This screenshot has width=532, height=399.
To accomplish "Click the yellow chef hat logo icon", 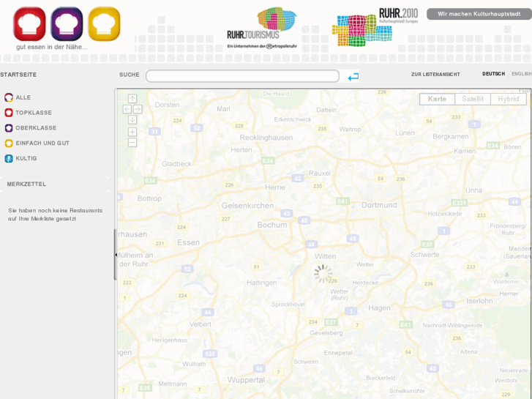I will 104,24.
